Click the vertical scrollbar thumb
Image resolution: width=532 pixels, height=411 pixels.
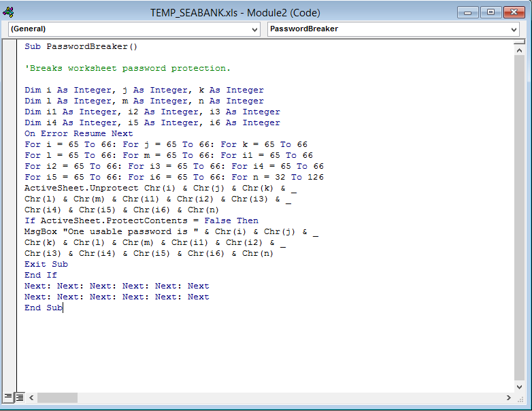click(x=519, y=218)
